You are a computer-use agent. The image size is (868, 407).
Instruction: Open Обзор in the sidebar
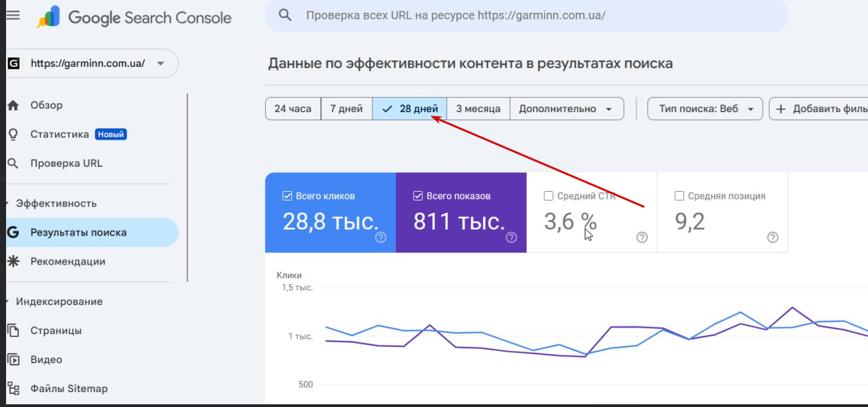pyautogui.click(x=47, y=105)
